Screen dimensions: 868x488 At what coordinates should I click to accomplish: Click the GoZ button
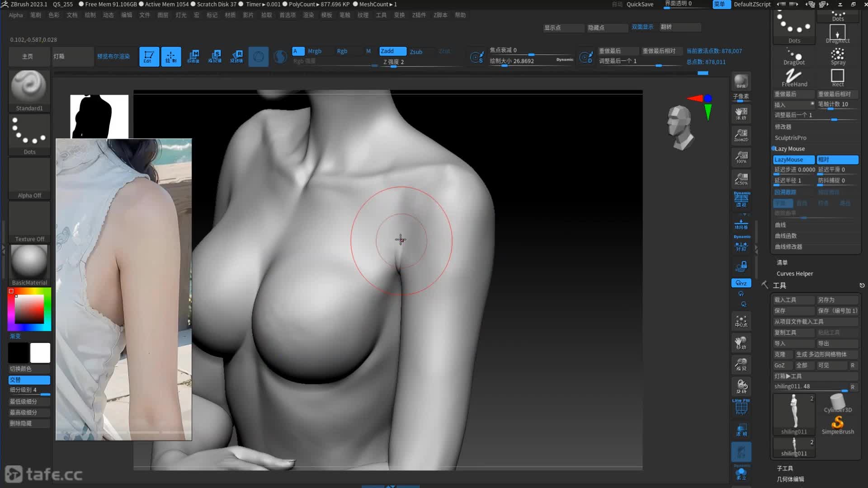782,366
